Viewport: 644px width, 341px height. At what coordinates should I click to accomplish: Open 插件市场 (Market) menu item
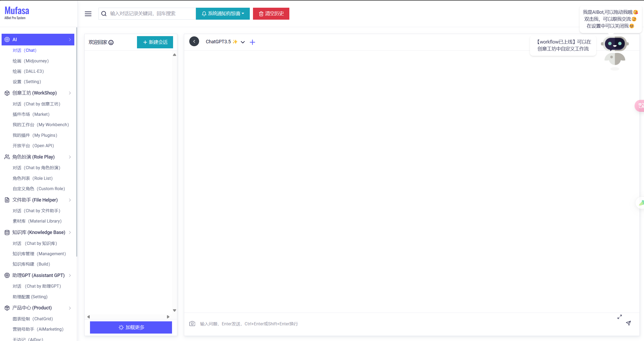click(x=31, y=114)
